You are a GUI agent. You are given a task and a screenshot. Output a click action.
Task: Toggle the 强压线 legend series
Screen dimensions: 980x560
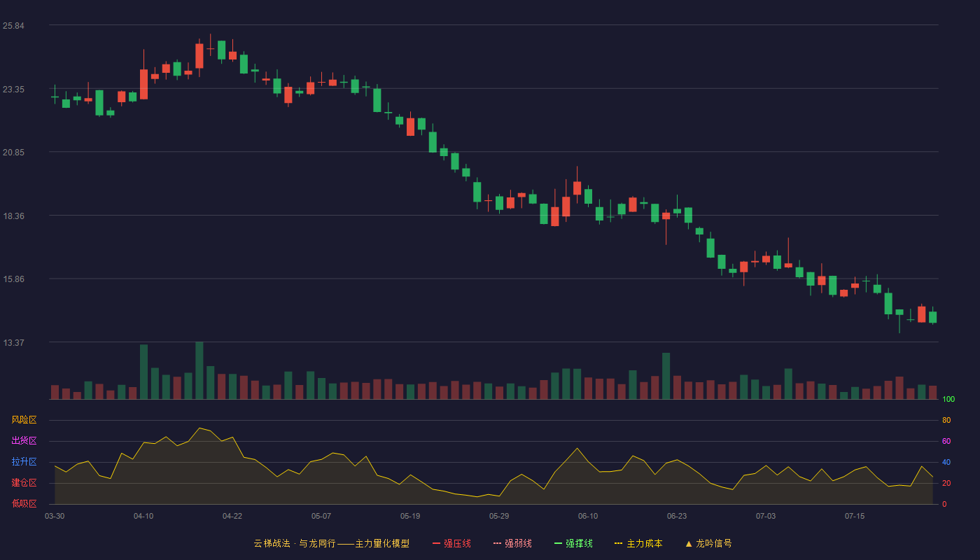click(x=451, y=543)
